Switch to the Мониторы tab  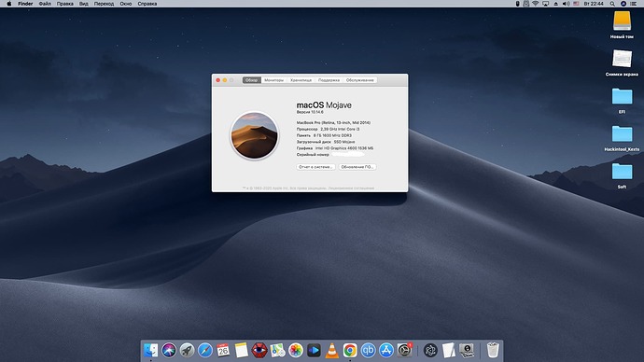[274, 80]
